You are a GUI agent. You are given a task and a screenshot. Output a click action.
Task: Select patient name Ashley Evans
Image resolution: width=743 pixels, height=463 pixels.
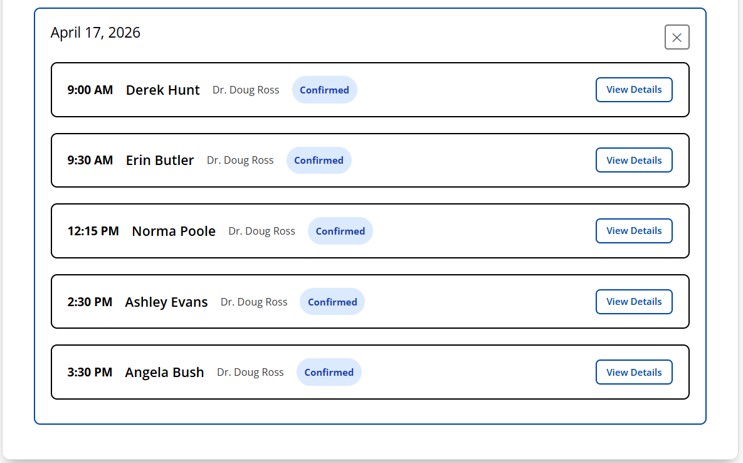pyautogui.click(x=166, y=302)
